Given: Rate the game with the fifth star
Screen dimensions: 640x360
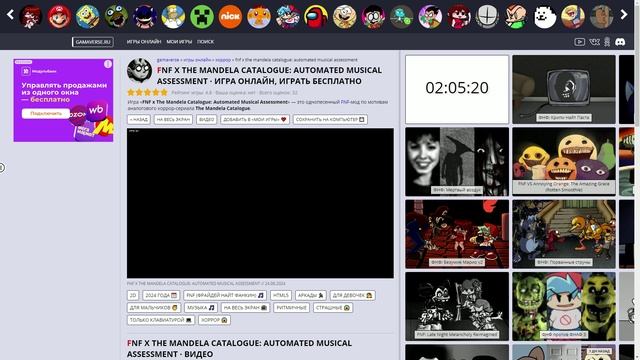Looking at the screenshot, I should tap(164, 93).
